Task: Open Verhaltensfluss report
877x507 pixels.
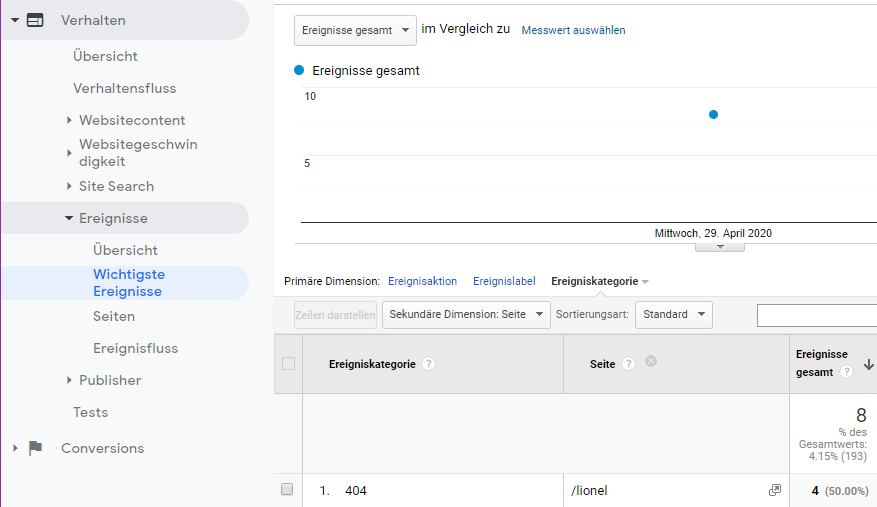Action: (124, 88)
